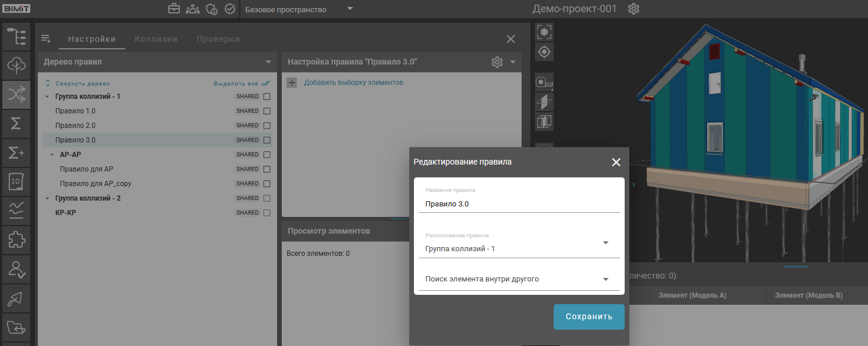868x346 pixels.
Task: Tick the checkbox for Правило для АР_copy
Action: coord(267,184)
